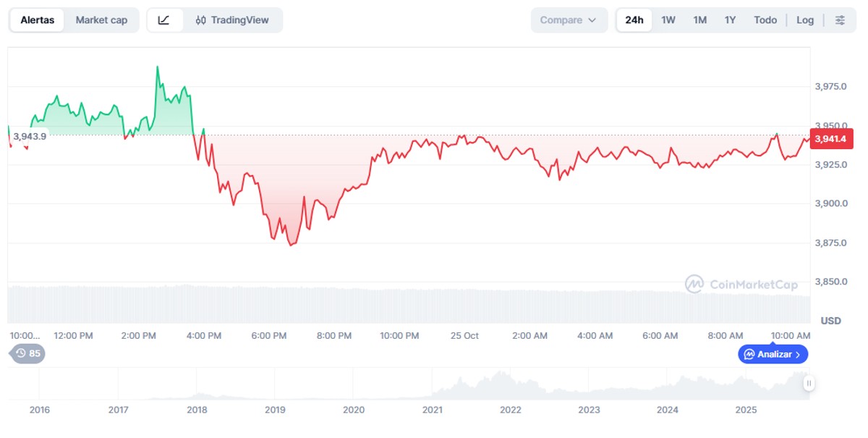Screen dimensions: 868x438
Task: Select the 1Y time range
Action: click(730, 20)
